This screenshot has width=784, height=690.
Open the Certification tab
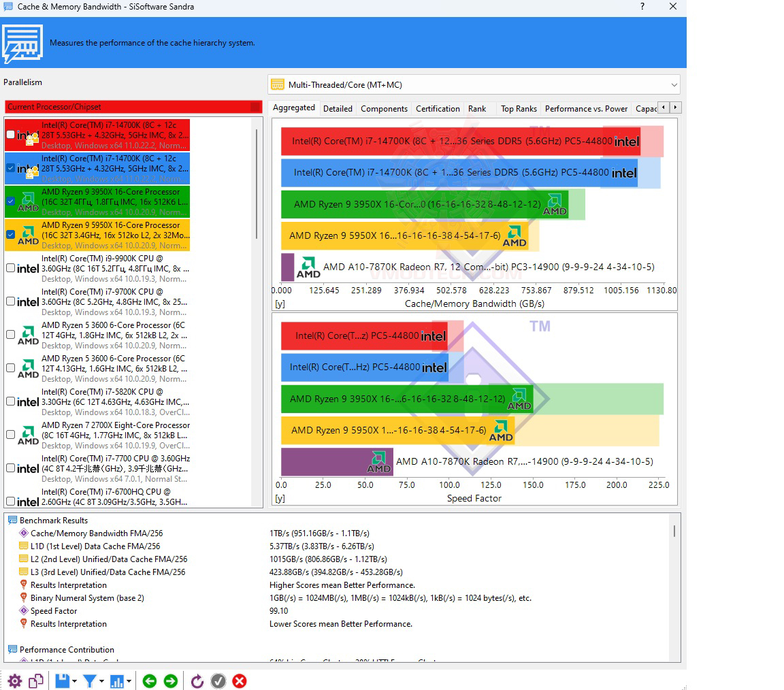click(438, 108)
